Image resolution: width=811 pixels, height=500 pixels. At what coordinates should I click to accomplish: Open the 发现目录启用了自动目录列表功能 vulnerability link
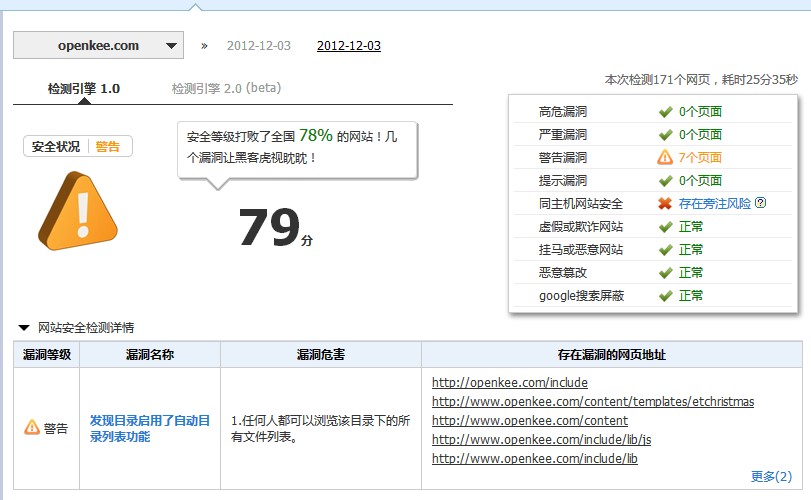(150, 428)
